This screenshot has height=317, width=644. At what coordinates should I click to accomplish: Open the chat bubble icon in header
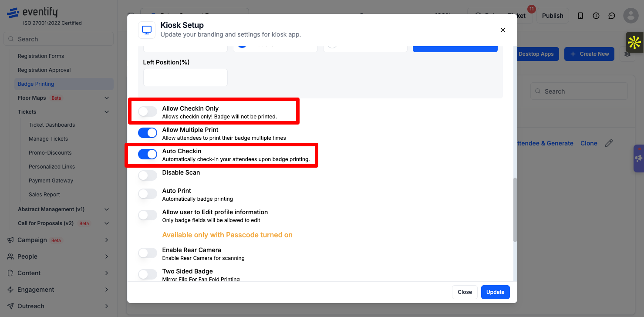coord(612,16)
